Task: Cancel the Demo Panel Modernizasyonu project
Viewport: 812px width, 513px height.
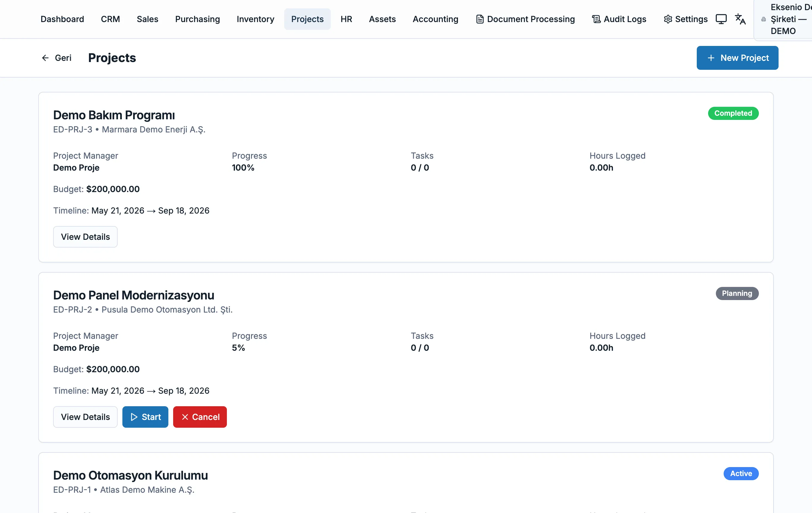Action: point(200,417)
